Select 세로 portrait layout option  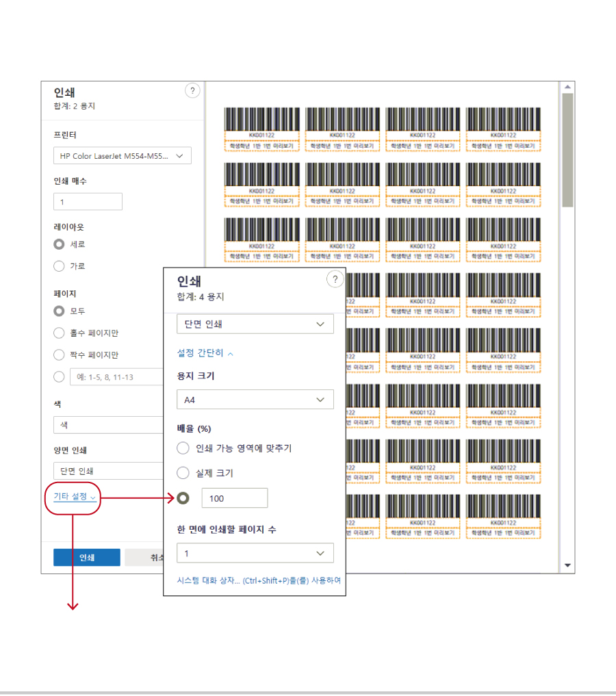pos(59,244)
